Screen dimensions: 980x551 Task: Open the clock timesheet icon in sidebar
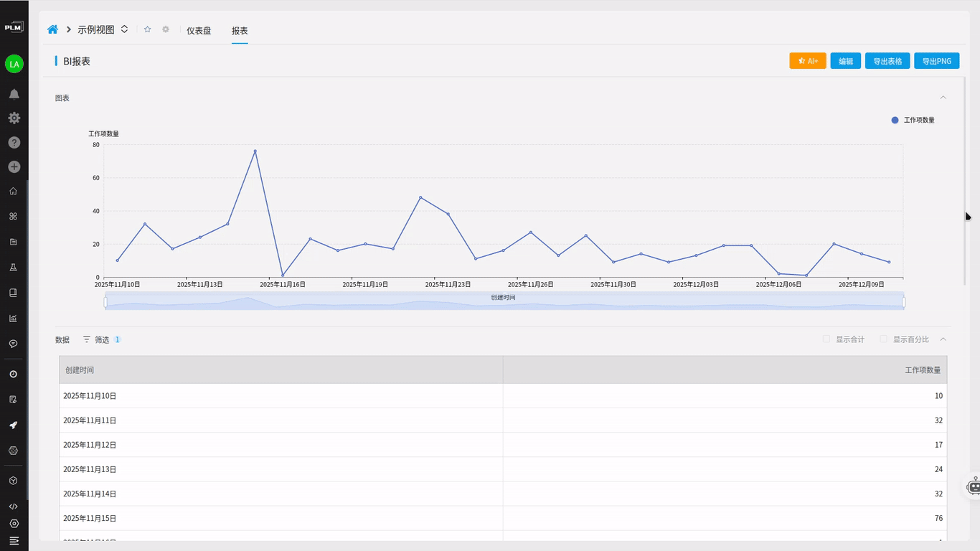point(13,374)
